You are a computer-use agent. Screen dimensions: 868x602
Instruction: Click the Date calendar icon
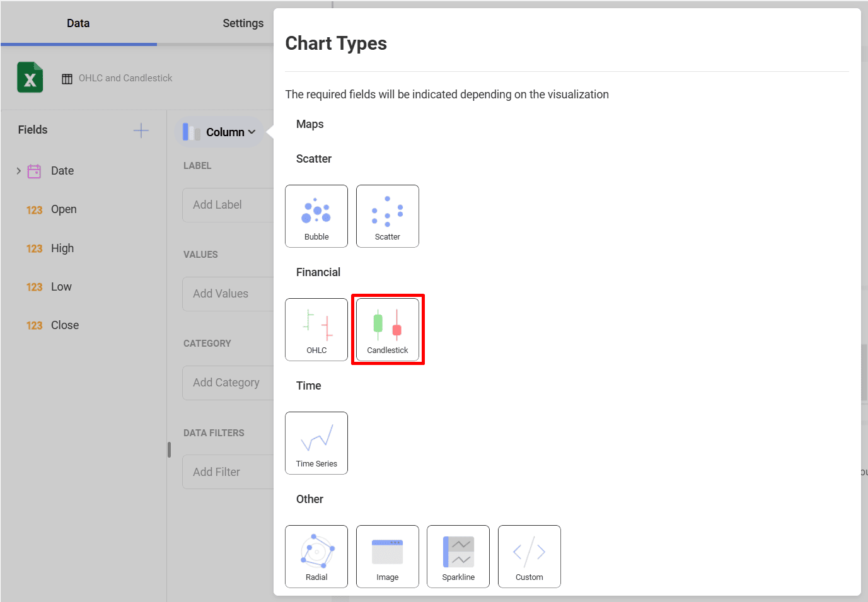click(x=34, y=171)
